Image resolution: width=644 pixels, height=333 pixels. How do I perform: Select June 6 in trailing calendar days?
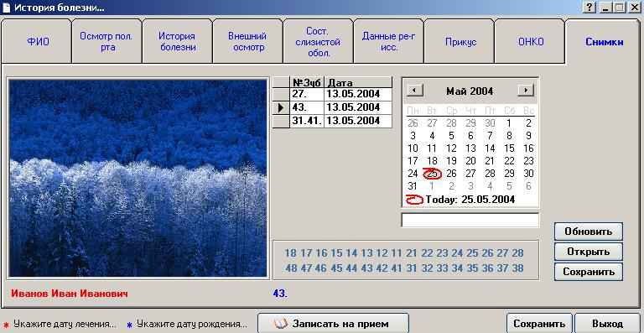click(528, 186)
